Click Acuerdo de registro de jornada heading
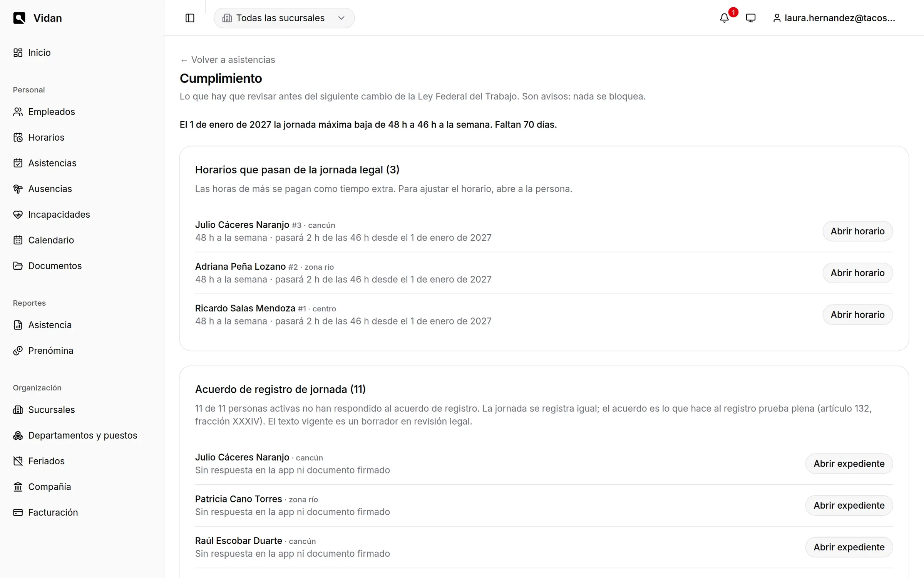The height and width of the screenshot is (578, 924). (x=280, y=390)
